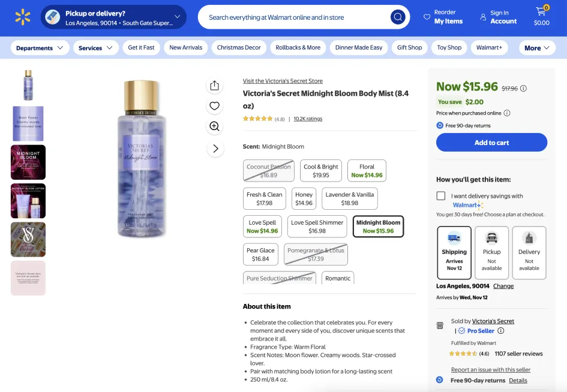Add item to favorites with heart icon
Screen dimensions: 567x392
point(215,106)
